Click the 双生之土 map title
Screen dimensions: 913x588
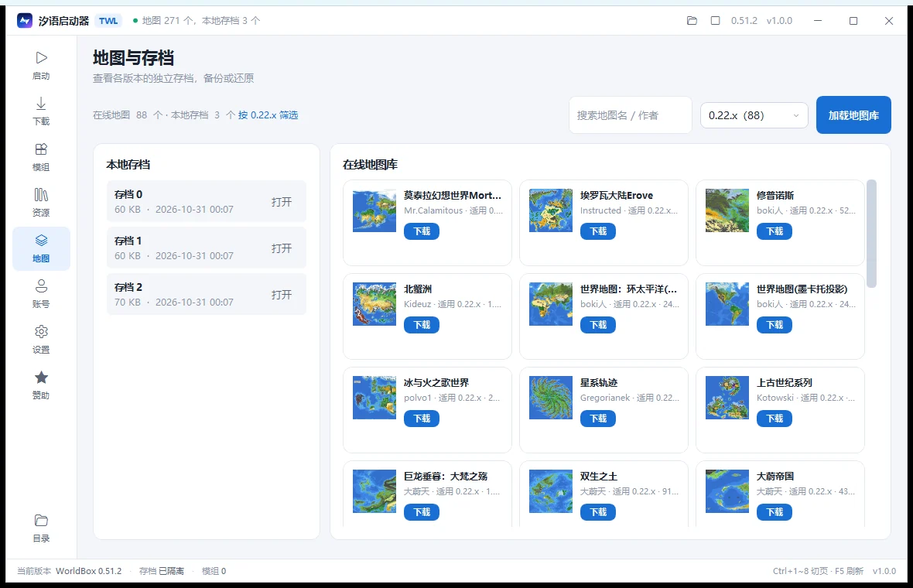click(x=599, y=477)
